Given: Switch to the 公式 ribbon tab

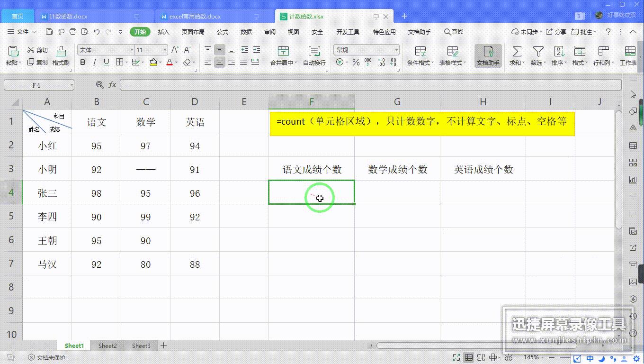Looking at the screenshot, I should point(223,32).
